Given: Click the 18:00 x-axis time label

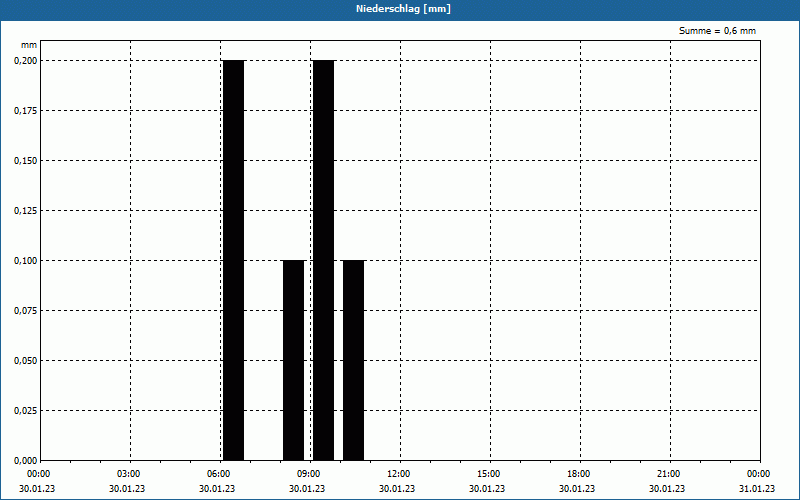Looking at the screenshot, I should (x=579, y=474).
